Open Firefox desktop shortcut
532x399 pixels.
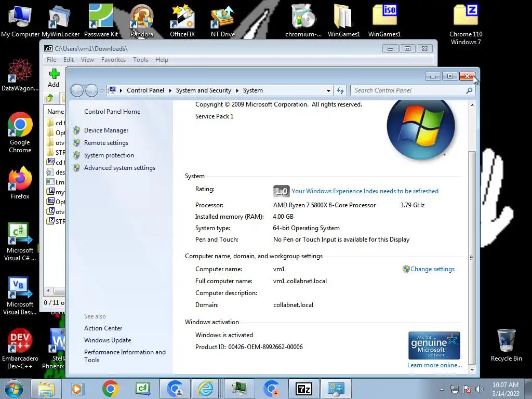pyautogui.click(x=20, y=183)
